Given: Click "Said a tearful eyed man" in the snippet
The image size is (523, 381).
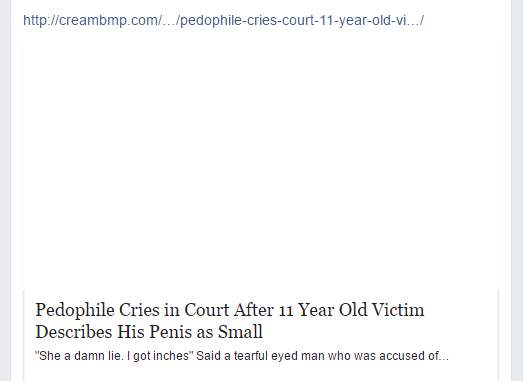Looking at the screenshot, I should tap(260, 356).
